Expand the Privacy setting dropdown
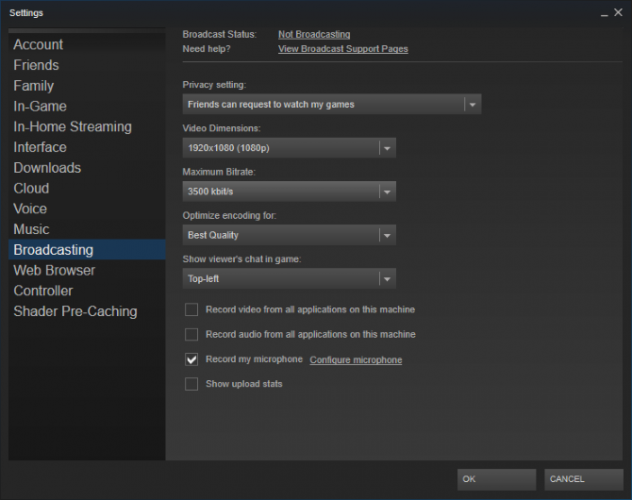The height and width of the screenshot is (500, 632). 332,104
